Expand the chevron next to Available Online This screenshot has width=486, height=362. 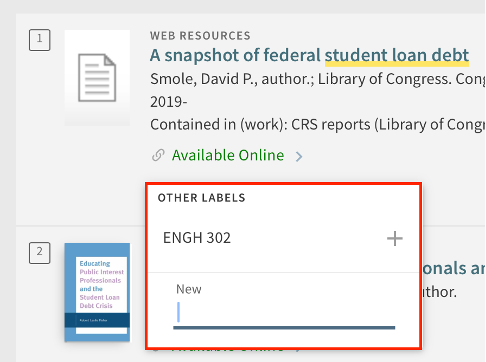[x=299, y=156]
